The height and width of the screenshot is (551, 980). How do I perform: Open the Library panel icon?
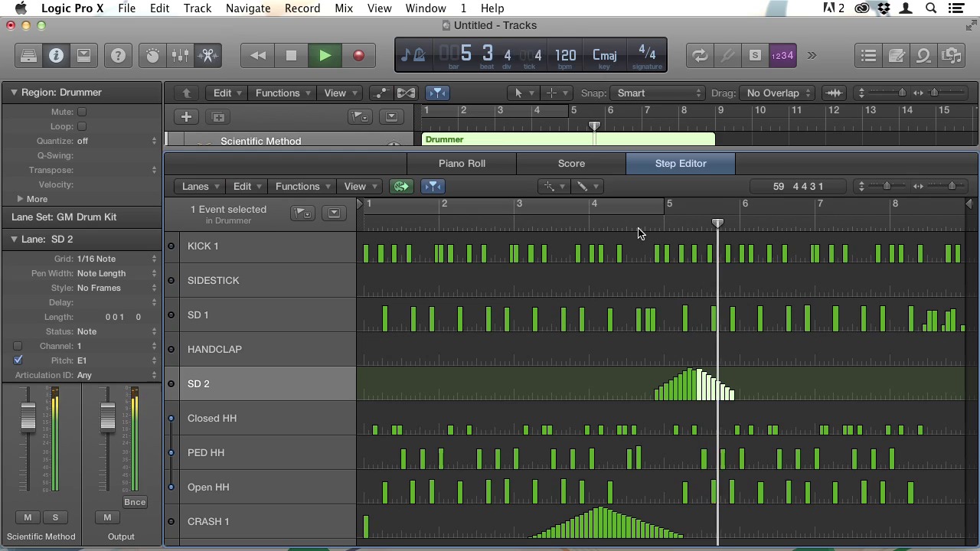[x=28, y=55]
